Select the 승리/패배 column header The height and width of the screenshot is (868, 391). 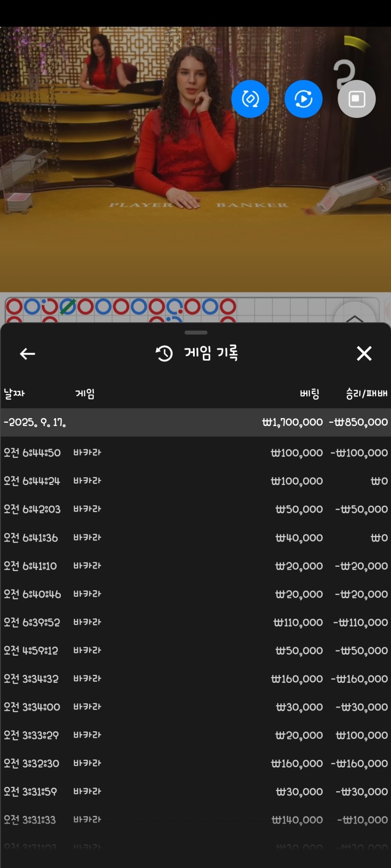pos(366,394)
